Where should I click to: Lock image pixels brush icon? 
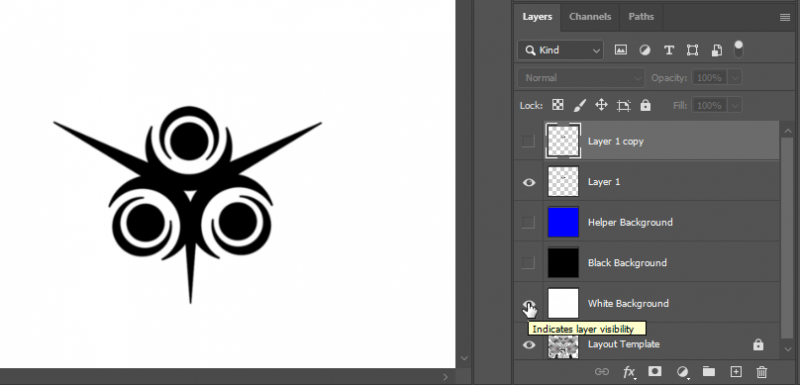coord(580,105)
